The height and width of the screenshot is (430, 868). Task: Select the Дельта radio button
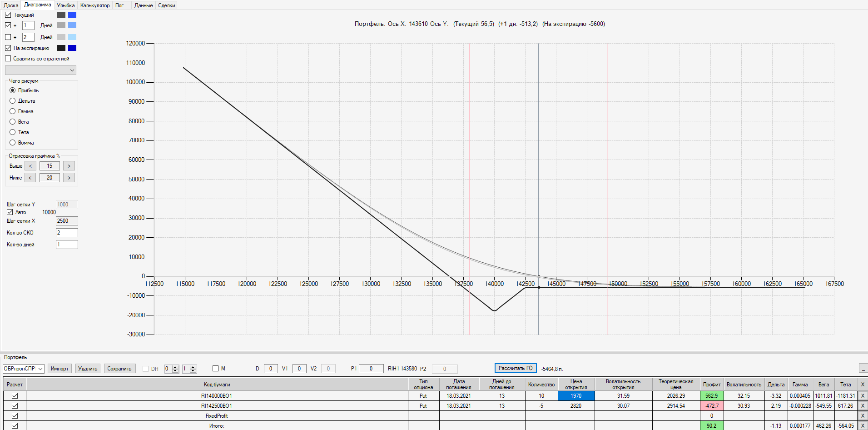coord(13,101)
